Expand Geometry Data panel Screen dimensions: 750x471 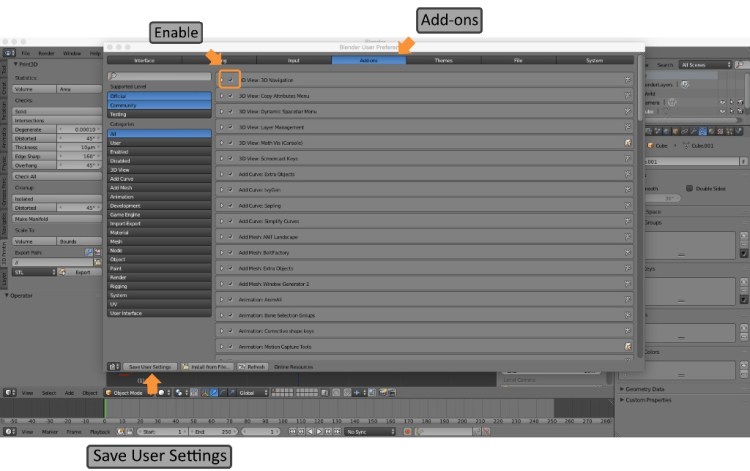645,389
